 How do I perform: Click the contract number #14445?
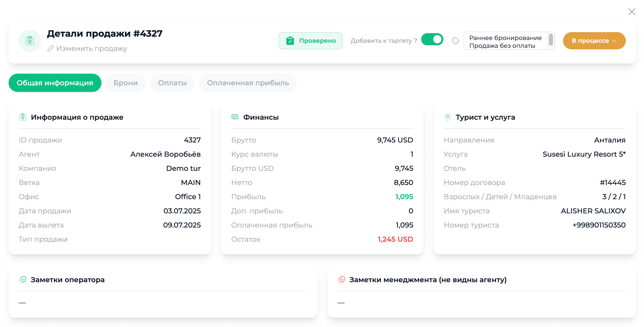[613, 182]
